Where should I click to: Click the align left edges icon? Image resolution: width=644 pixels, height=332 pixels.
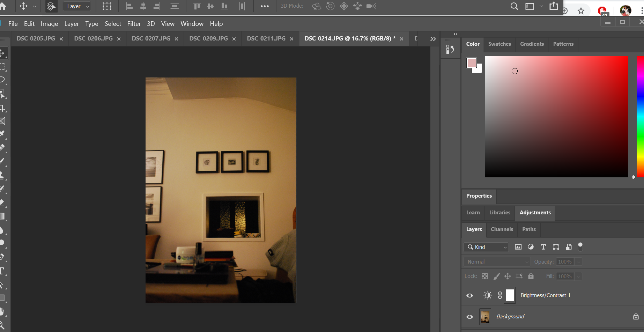point(129,6)
